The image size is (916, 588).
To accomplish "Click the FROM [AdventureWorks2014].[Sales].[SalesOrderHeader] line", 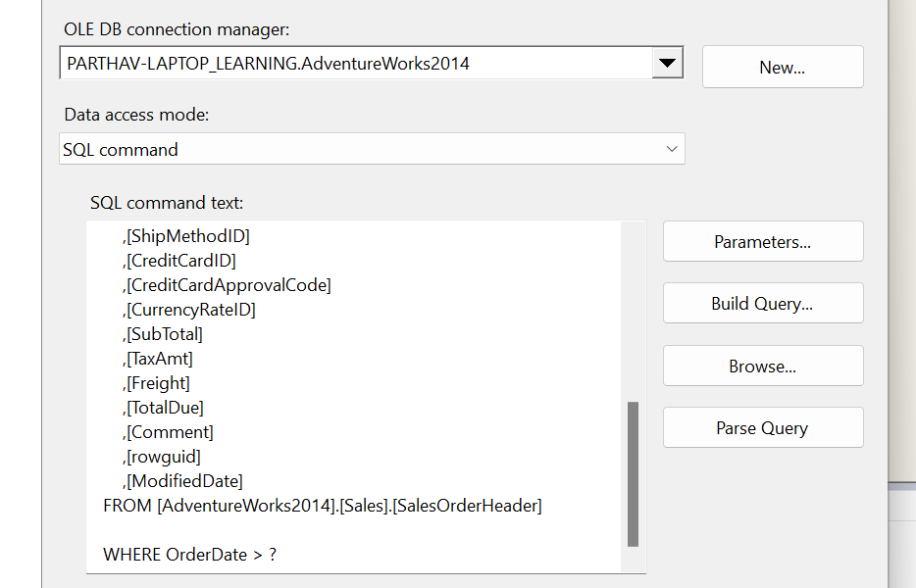I will click(x=322, y=505).
